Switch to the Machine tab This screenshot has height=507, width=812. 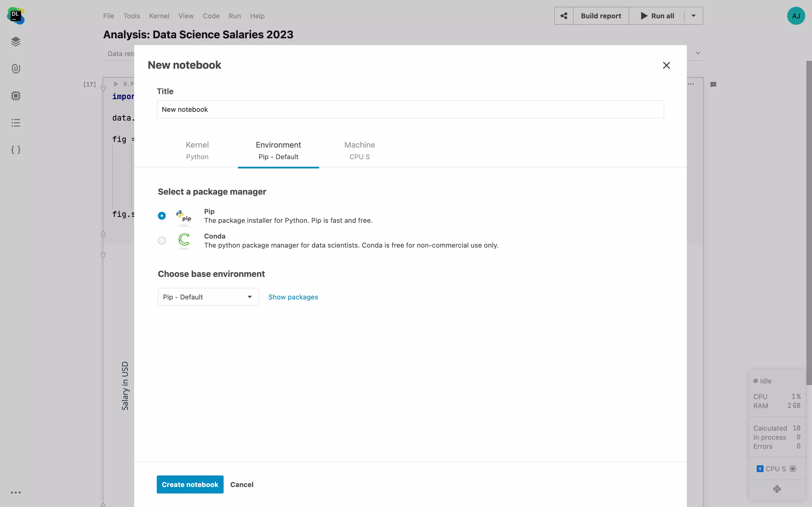pyautogui.click(x=359, y=150)
